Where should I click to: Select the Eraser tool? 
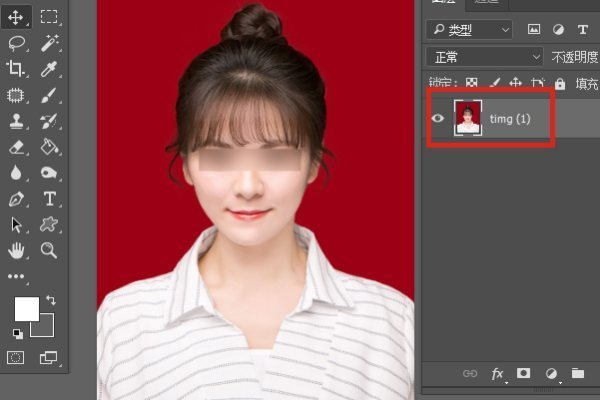pos(16,147)
